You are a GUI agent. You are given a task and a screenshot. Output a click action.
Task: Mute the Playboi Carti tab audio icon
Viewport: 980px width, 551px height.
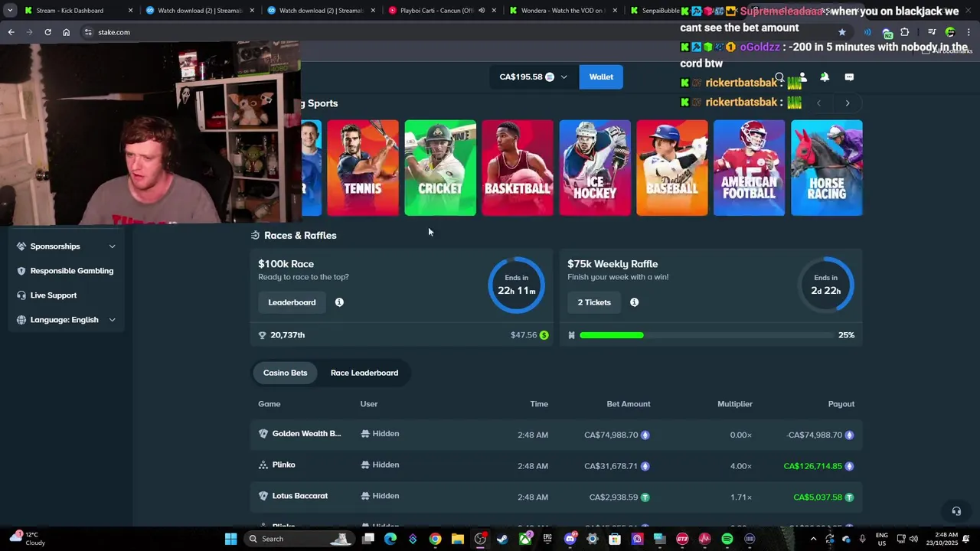482,11
